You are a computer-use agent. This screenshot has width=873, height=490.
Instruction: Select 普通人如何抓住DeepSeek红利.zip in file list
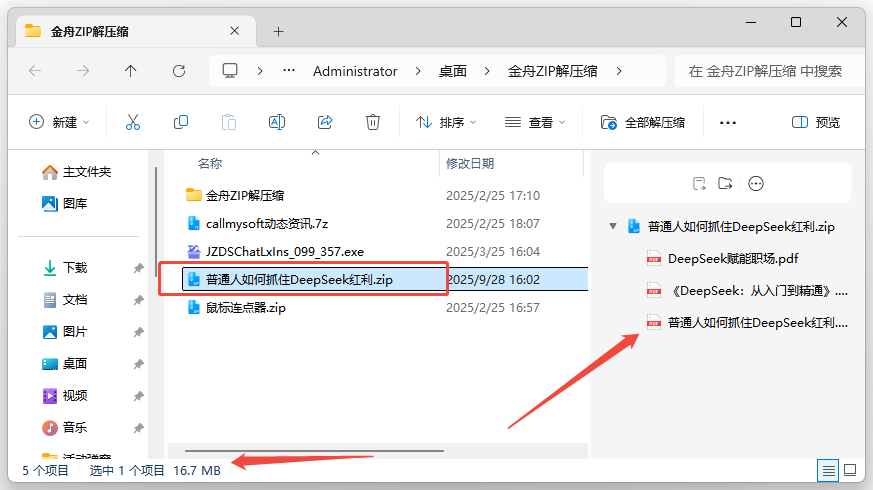(x=385, y=280)
